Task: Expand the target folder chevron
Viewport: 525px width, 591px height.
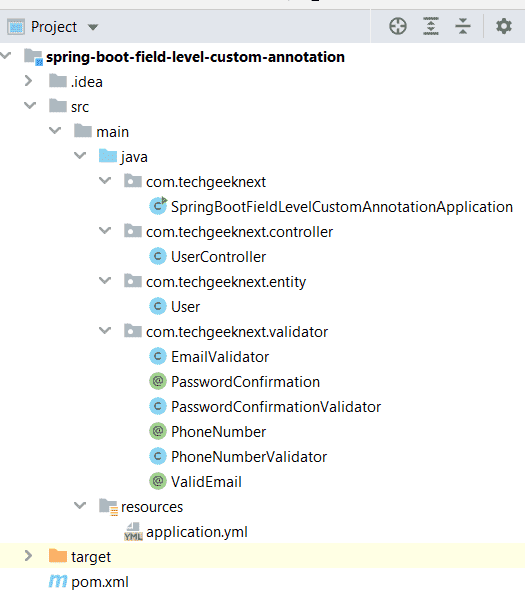Action: coord(28,556)
